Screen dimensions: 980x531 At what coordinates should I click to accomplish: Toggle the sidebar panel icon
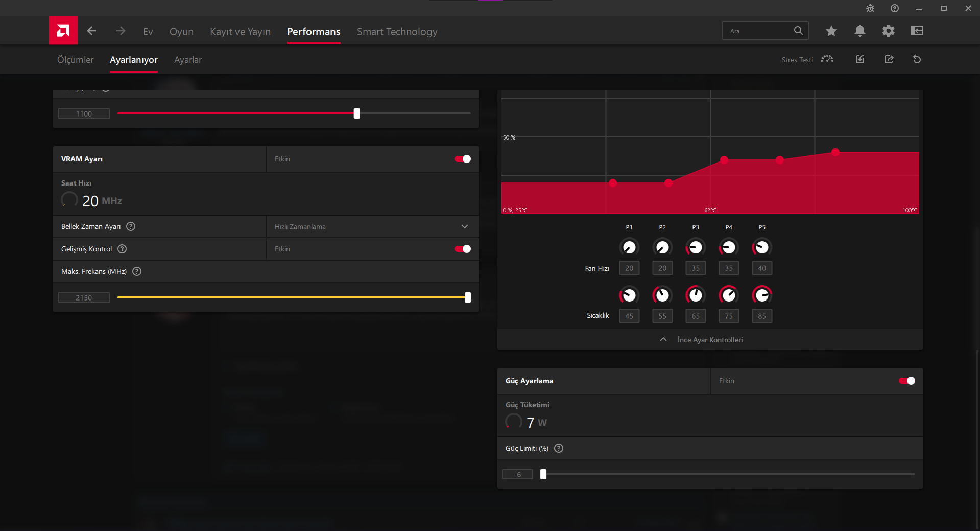coord(917,31)
